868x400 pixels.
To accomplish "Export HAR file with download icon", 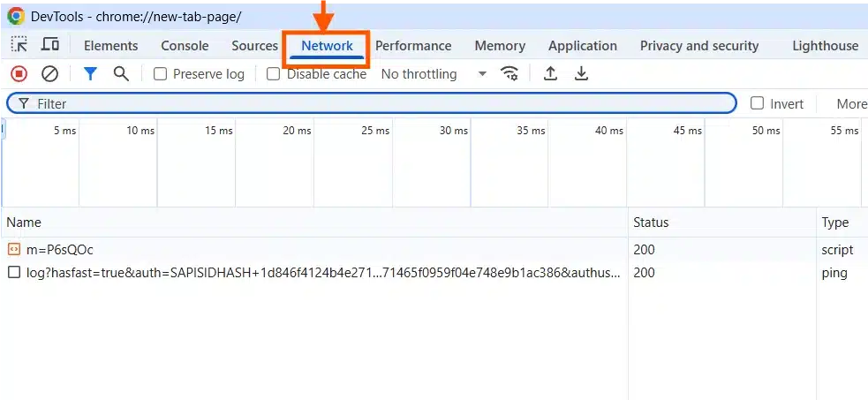I will (581, 73).
